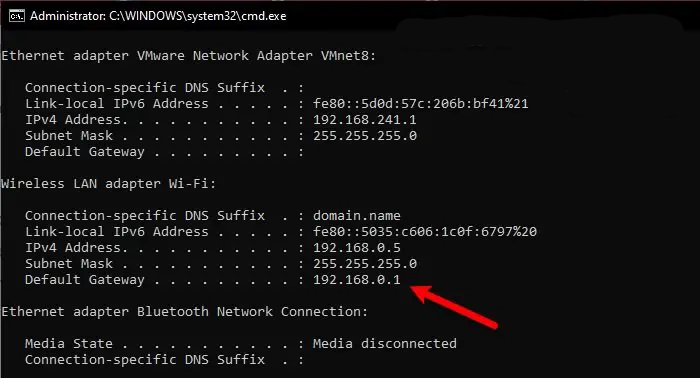Click the Ethernet adapter VMnet8 heading

[x=188, y=56]
